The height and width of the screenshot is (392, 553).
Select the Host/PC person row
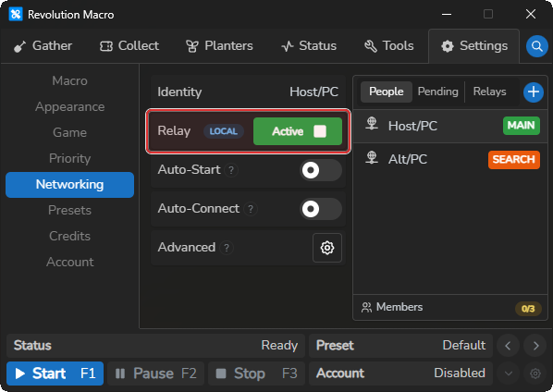(450, 126)
